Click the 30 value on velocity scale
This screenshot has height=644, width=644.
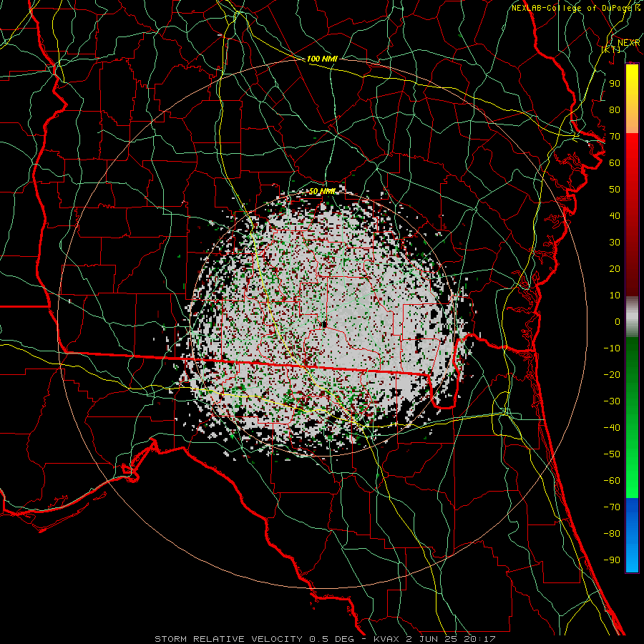(x=615, y=243)
